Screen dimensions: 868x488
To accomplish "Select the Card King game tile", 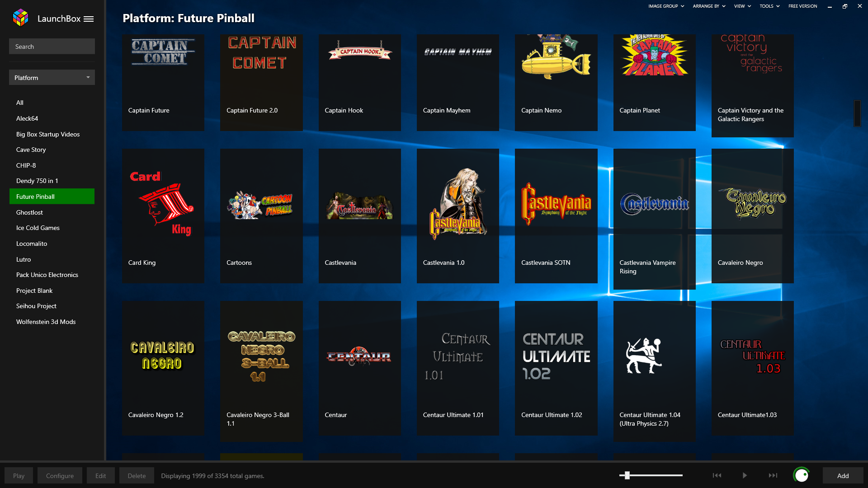I will click(x=163, y=216).
